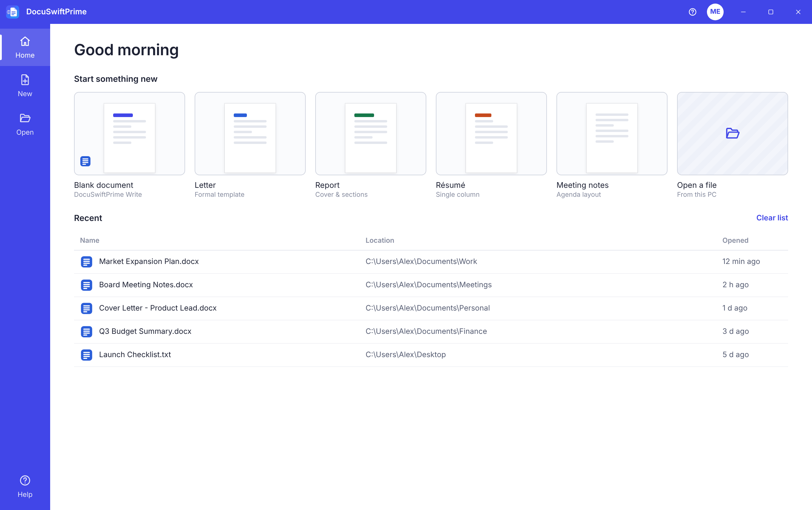
Task: Choose the Résumé template thumbnail
Action: pos(491,133)
